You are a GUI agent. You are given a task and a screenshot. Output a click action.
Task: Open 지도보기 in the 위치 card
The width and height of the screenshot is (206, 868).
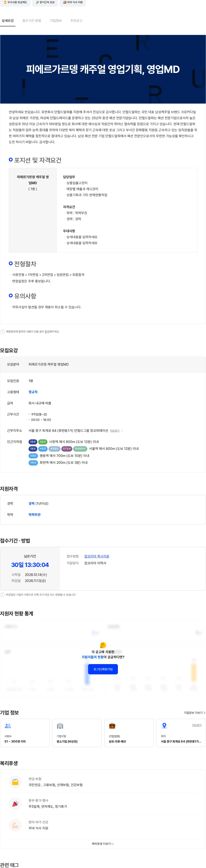pos(197,725)
